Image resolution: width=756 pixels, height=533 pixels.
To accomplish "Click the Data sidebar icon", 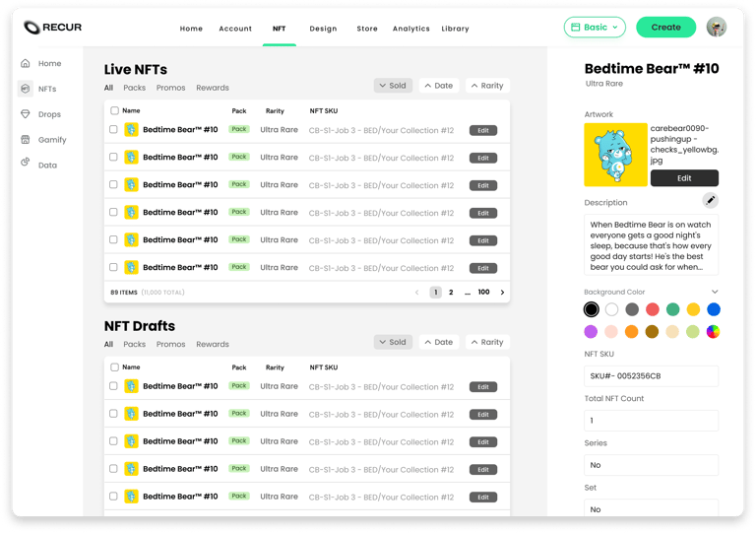I will (x=26, y=163).
